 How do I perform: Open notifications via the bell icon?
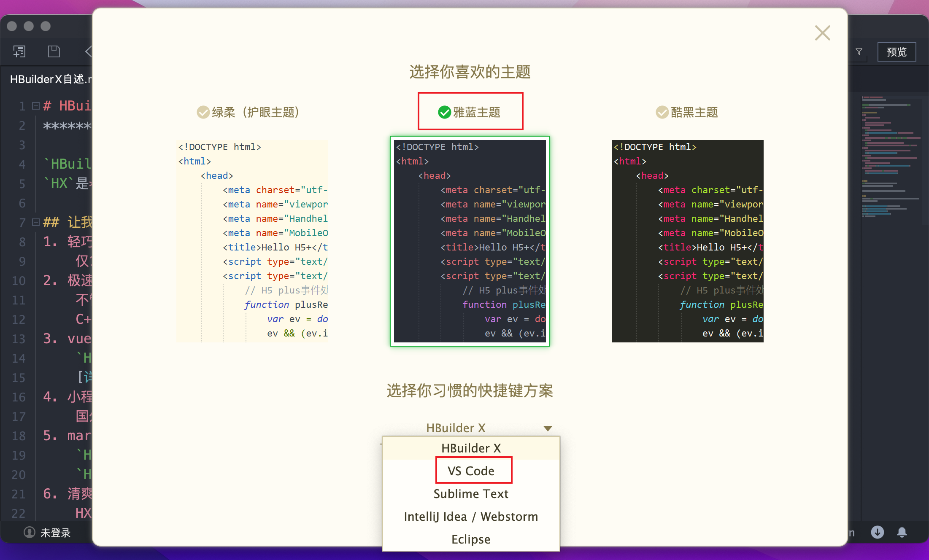click(x=902, y=533)
